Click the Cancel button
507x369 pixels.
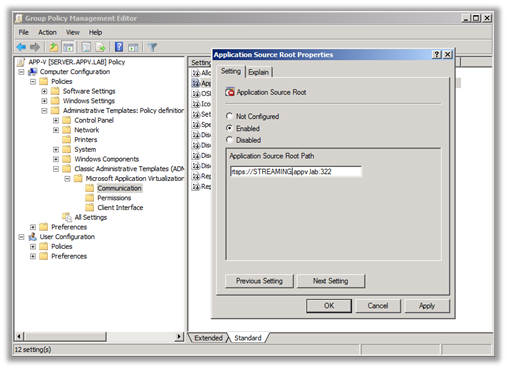[378, 306]
